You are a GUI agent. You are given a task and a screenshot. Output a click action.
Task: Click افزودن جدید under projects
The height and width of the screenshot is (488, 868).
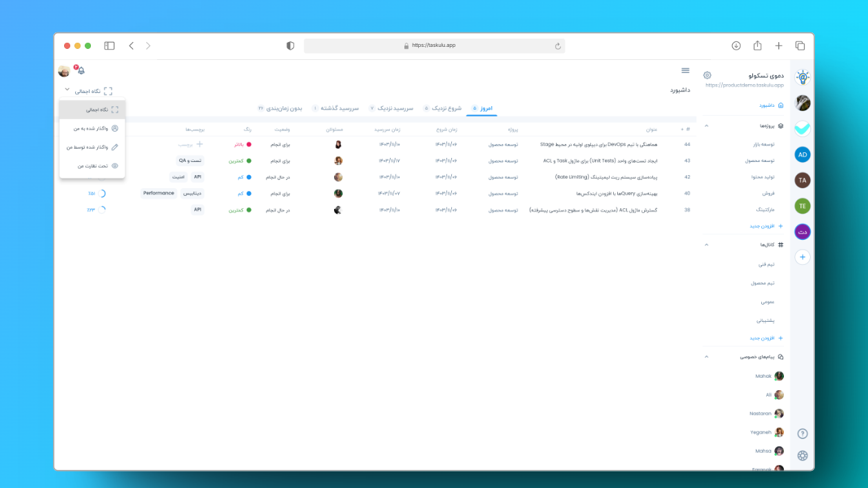pyautogui.click(x=766, y=226)
